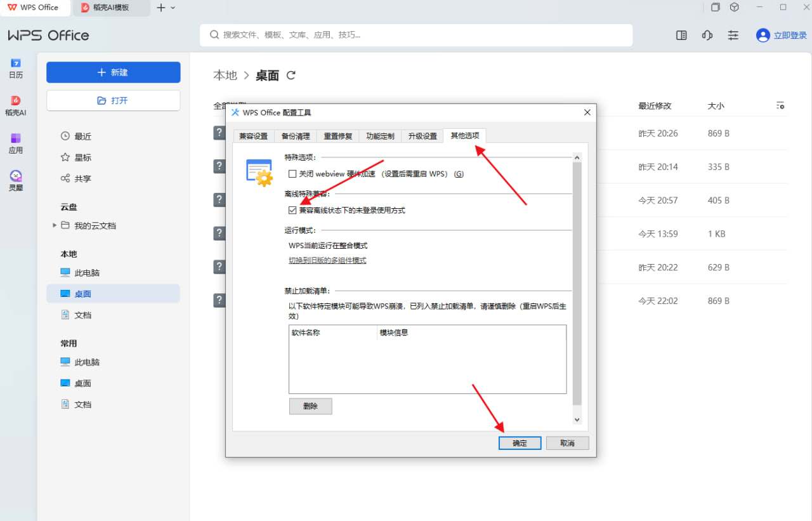812x521 pixels.
Task: Confirm the dialog with 确定
Action: point(520,443)
